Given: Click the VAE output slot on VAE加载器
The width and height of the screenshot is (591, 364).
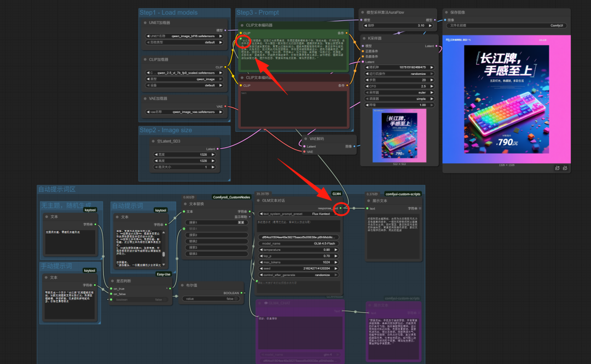Looking at the screenshot, I should click(x=225, y=107).
